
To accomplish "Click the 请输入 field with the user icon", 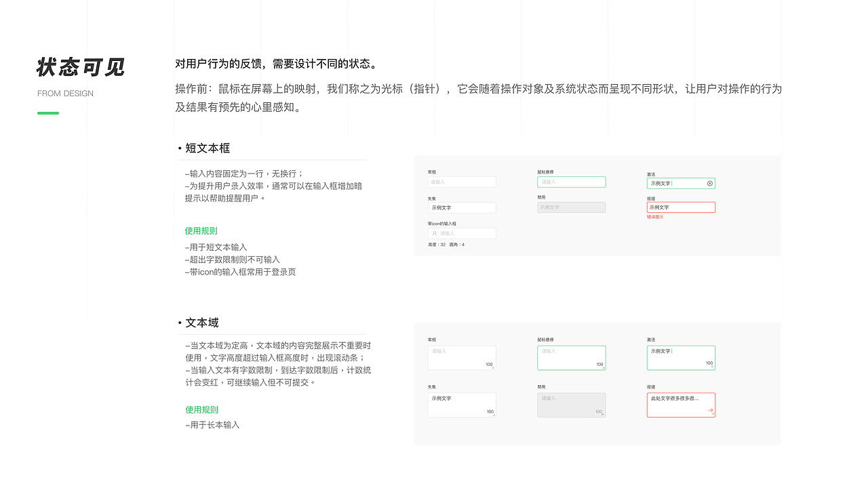I will click(462, 233).
